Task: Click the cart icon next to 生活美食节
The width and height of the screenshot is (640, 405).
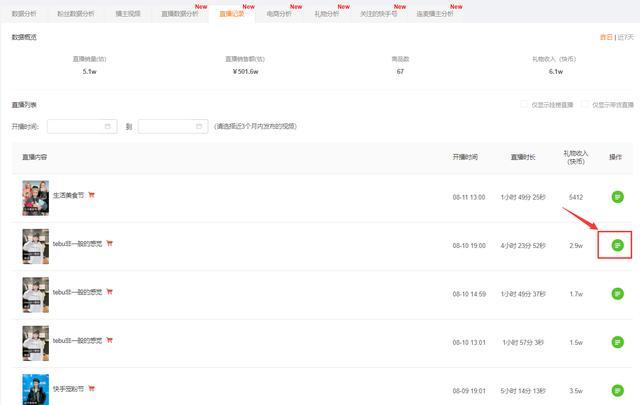Action: click(x=91, y=195)
